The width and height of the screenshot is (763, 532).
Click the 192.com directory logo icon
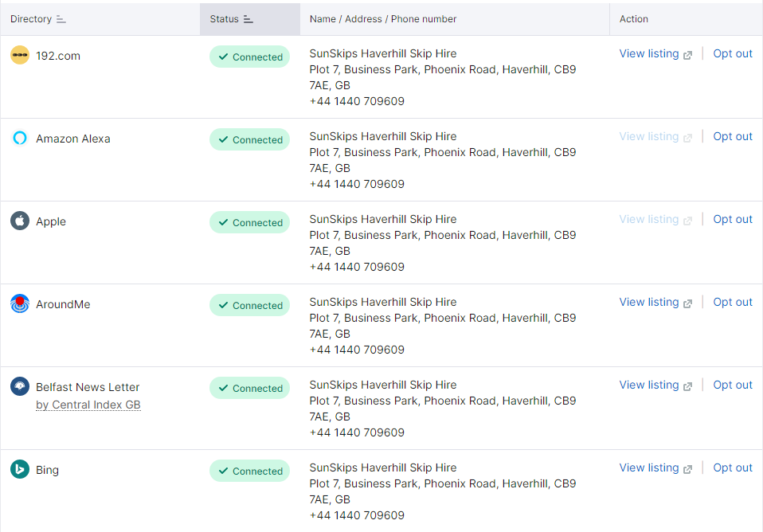[20, 56]
